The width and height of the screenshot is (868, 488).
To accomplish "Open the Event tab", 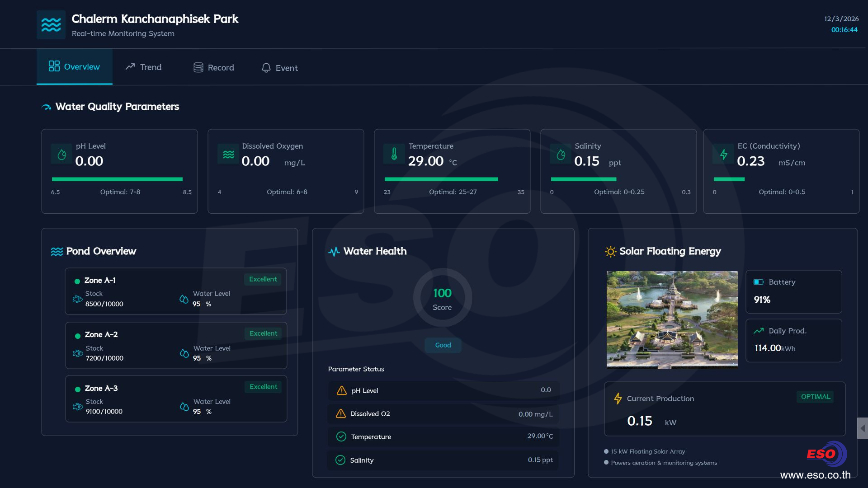I will pos(279,68).
